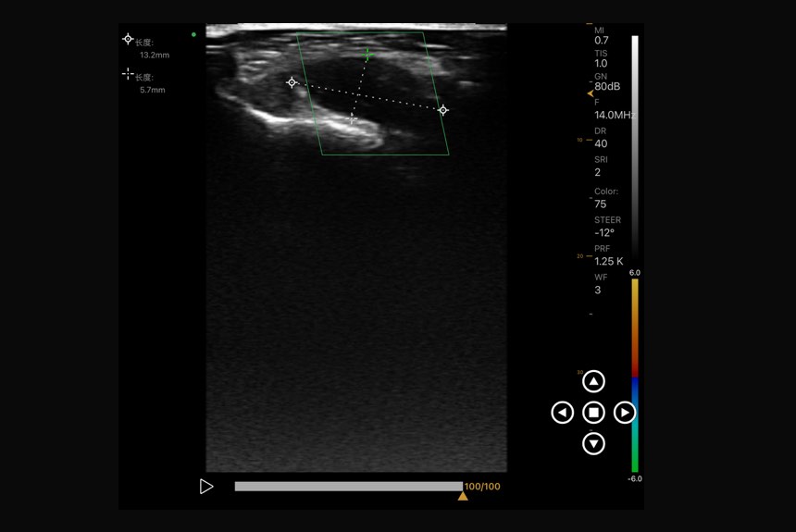This screenshot has height=532, width=796.
Task: Select the right caliper endpoint on long axis
Action: (x=443, y=110)
